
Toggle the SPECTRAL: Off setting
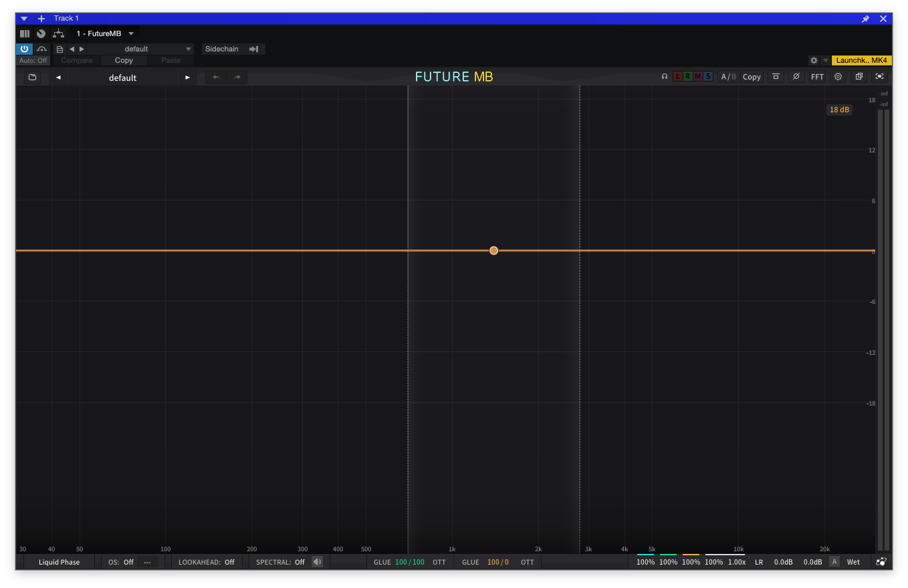click(280, 562)
